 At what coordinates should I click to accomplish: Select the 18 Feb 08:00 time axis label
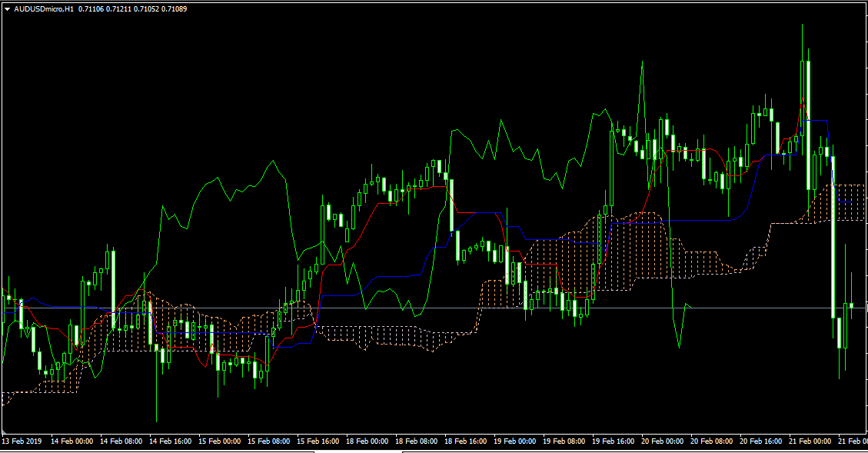416,441
